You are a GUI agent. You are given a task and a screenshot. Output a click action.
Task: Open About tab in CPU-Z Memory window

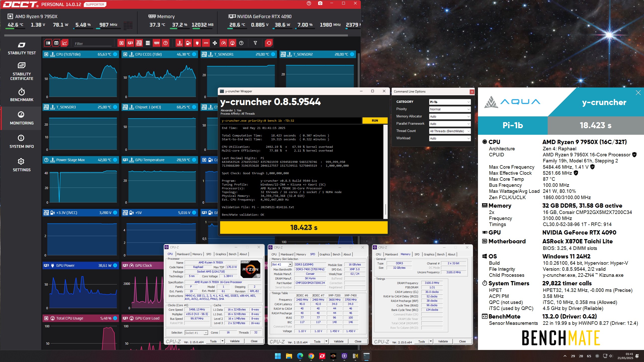point(452,254)
